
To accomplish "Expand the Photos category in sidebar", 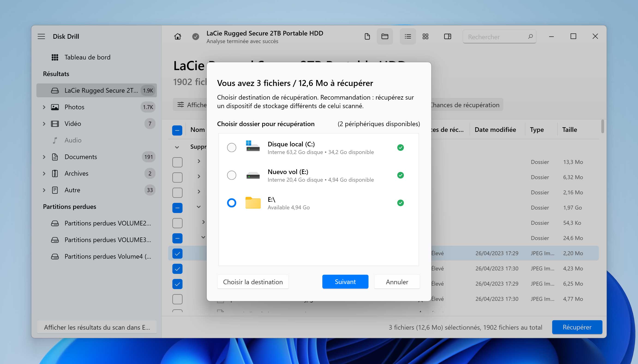I will [44, 107].
